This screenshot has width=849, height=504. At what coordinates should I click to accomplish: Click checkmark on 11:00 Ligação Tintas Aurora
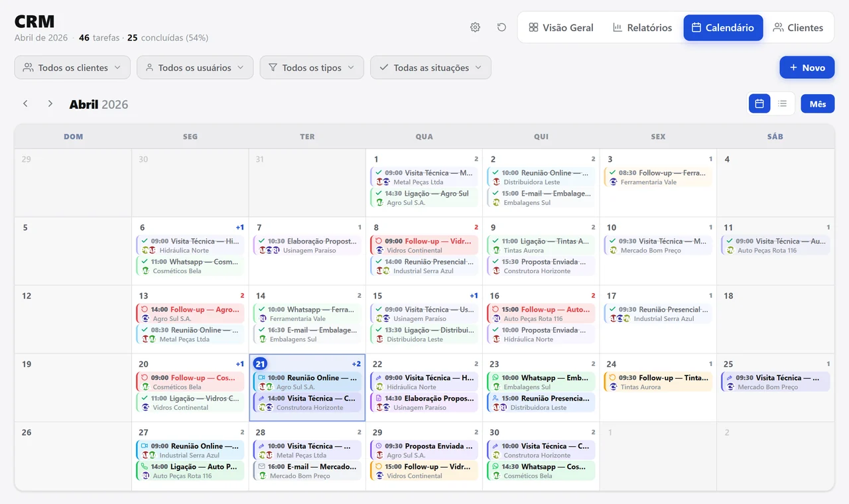(495, 241)
